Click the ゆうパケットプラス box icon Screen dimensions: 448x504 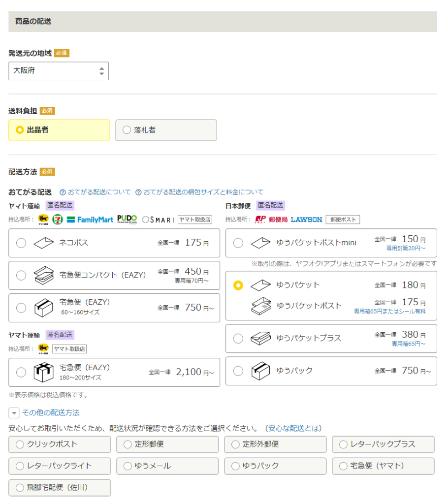(x=261, y=339)
